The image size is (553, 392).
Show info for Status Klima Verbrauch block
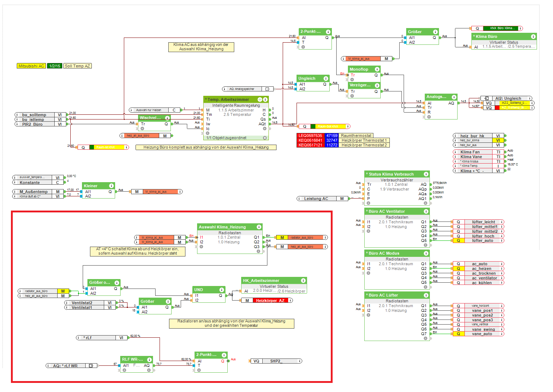(426, 174)
